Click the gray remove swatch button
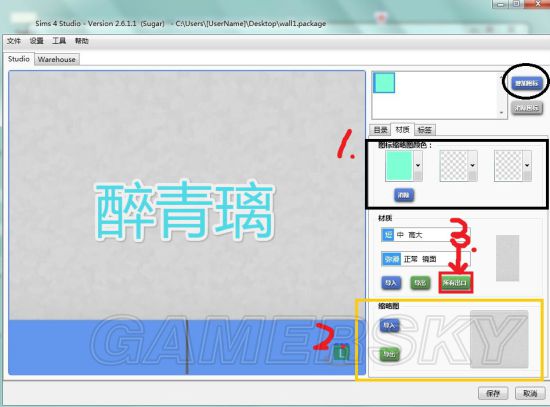The width and height of the screenshot is (550, 407). tap(527, 108)
